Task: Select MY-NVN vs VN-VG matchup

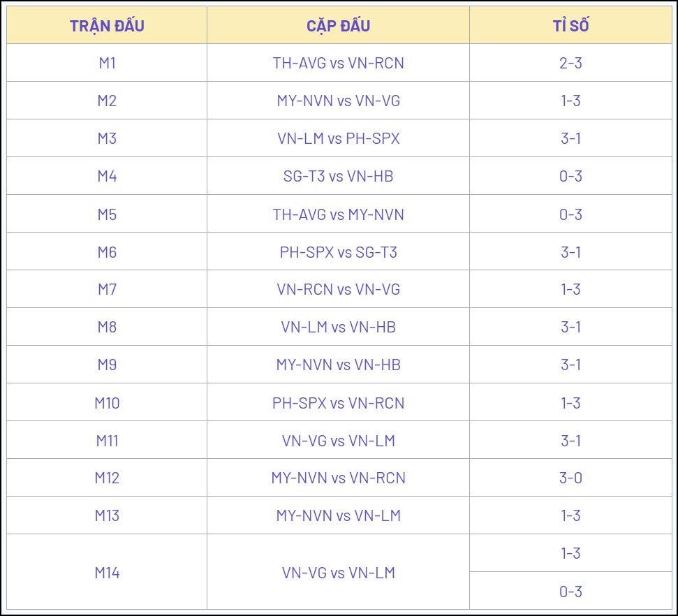Action: [338, 101]
